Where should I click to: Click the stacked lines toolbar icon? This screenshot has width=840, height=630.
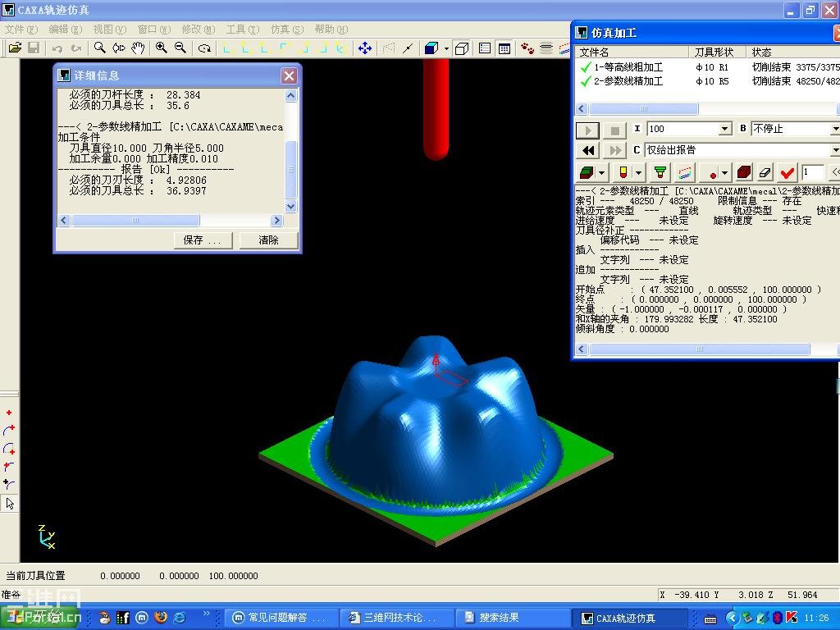click(x=546, y=48)
